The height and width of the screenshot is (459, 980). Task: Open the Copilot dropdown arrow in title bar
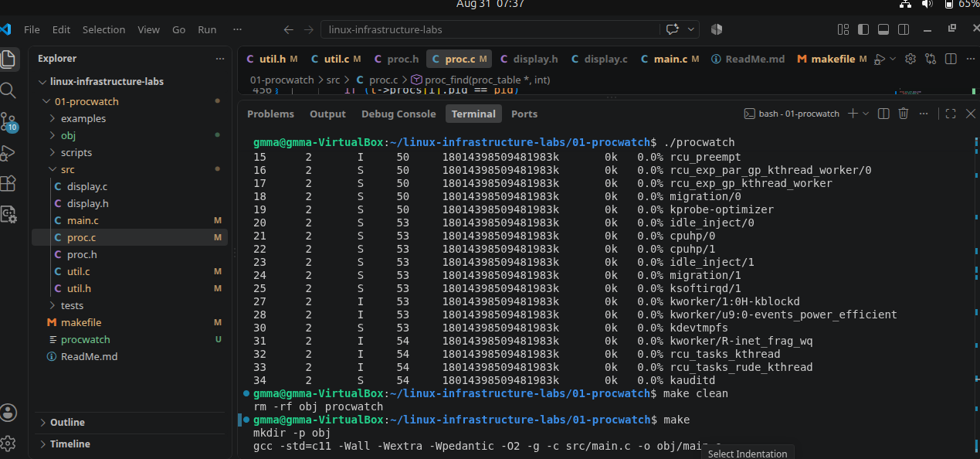(x=690, y=29)
